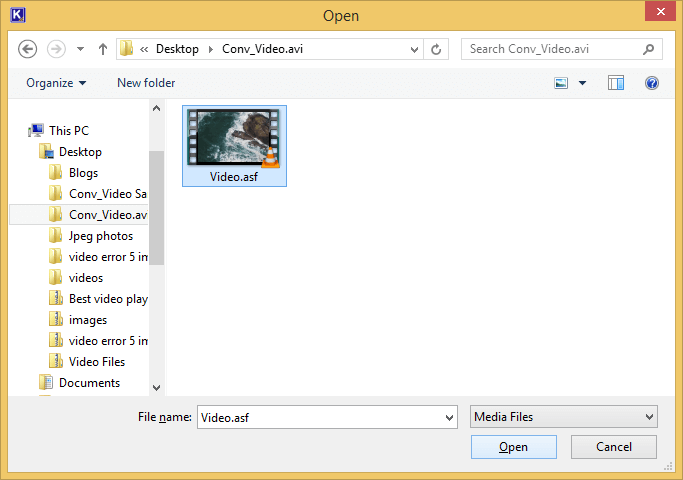This screenshot has width=683, height=480.
Task: Click New folder in toolbar
Action: (x=146, y=83)
